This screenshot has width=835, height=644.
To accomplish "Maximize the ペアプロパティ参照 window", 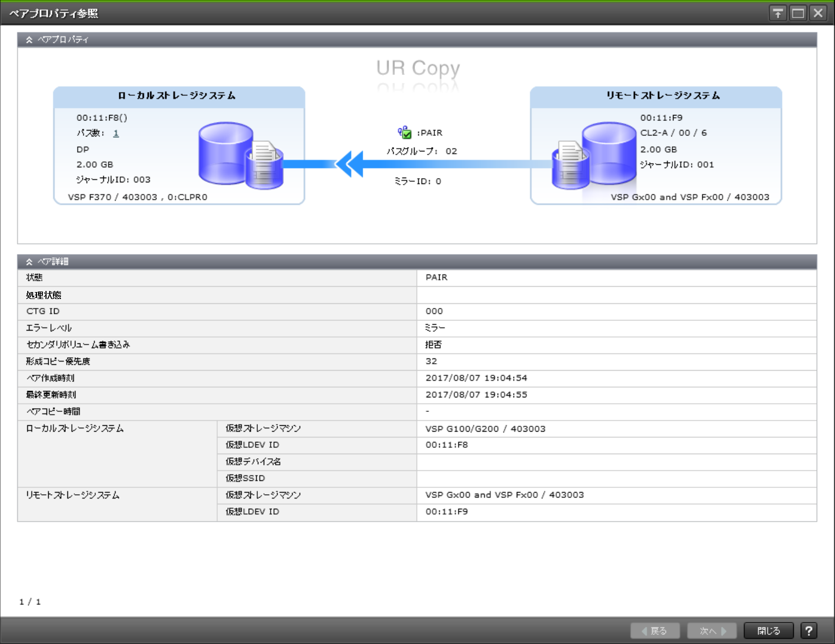I will tap(798, 13).
